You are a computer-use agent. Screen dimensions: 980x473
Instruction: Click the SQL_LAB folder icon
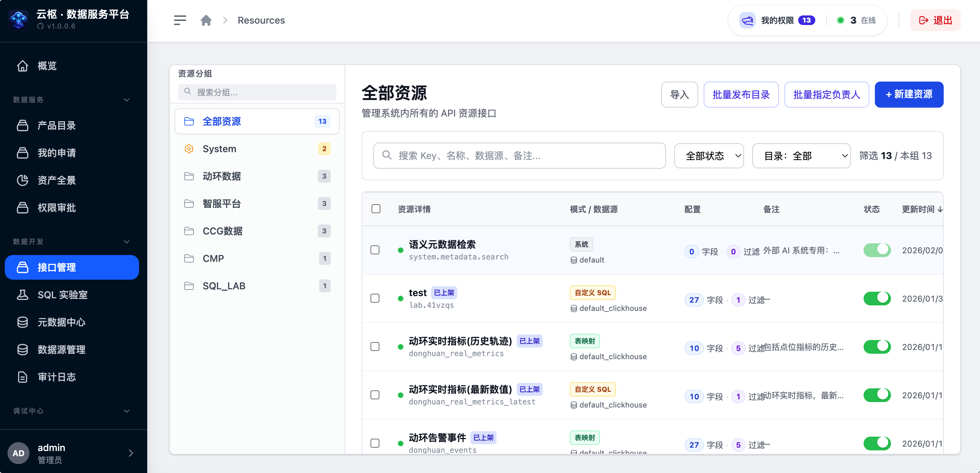click(x=189, y=286)
